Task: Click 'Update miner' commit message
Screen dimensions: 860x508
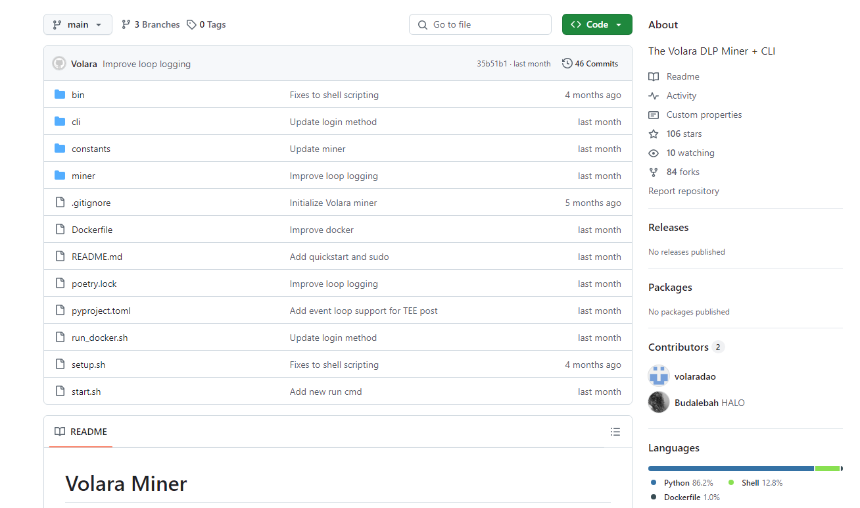Action: (318, 149)
